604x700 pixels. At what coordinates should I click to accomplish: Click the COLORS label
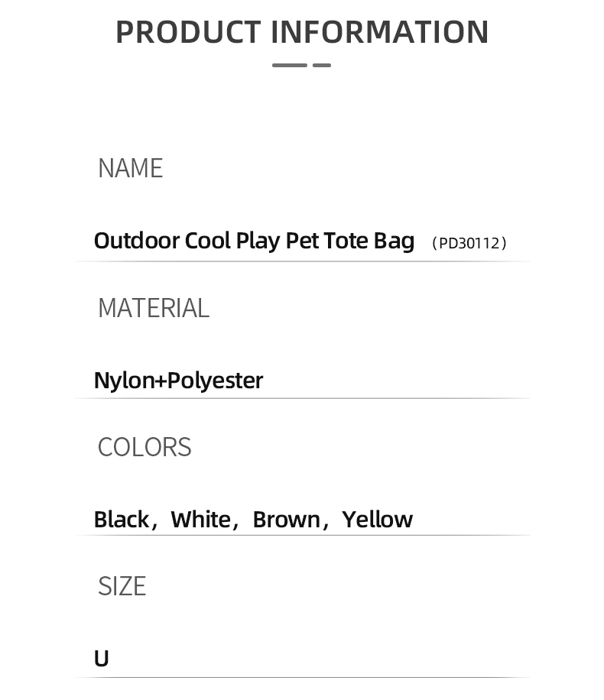145,447
